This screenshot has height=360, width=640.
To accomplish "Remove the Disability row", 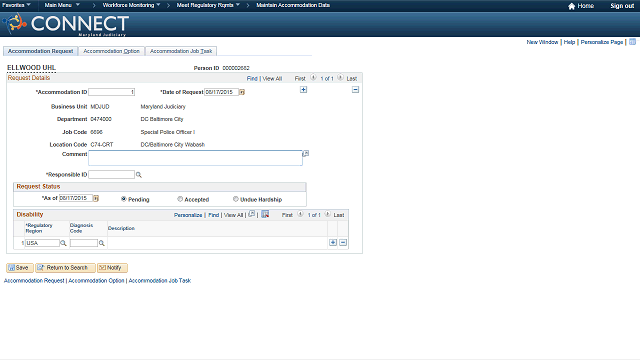I will [x=343, y=242].
